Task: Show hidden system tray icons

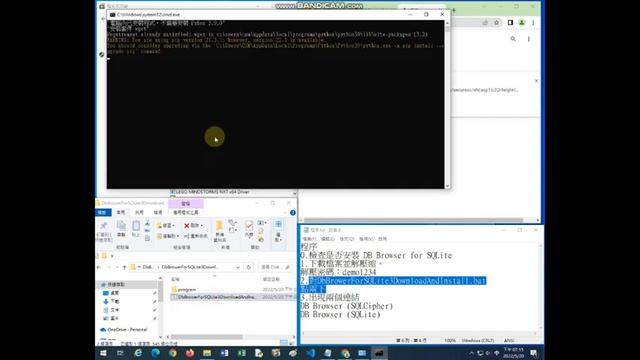Action: click(471, 353)
